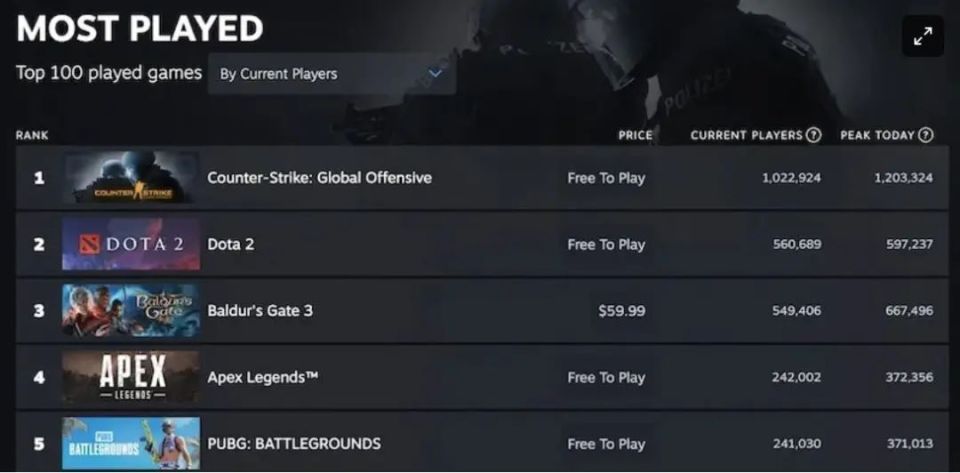Click the dropdown chevron arrow in sort selector

pos(435,73)
